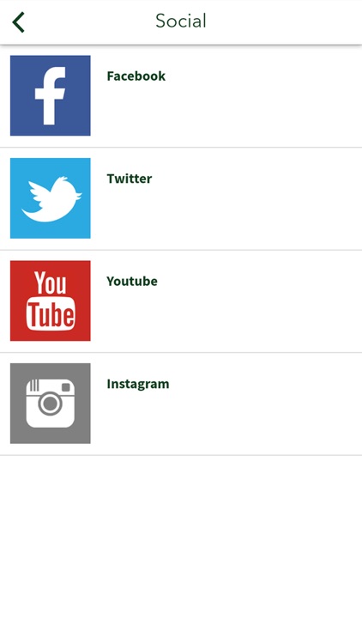362x644 pixels.
Task: Choose the Instagram list entry
Action: click(x=181, y=404)
